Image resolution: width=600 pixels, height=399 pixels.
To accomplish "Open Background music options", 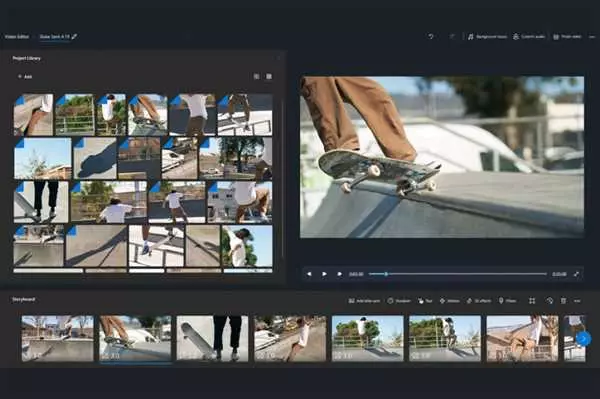I will pos(488,37).
